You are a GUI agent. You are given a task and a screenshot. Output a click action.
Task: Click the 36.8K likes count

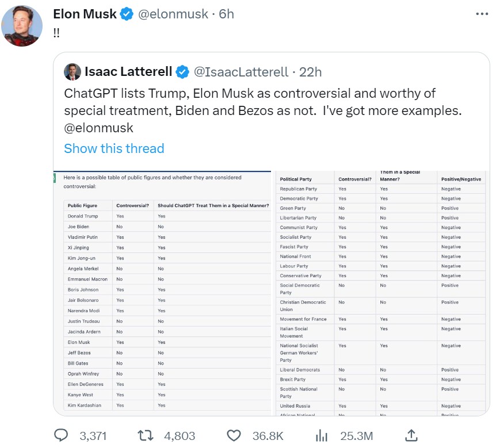point(268,436)
